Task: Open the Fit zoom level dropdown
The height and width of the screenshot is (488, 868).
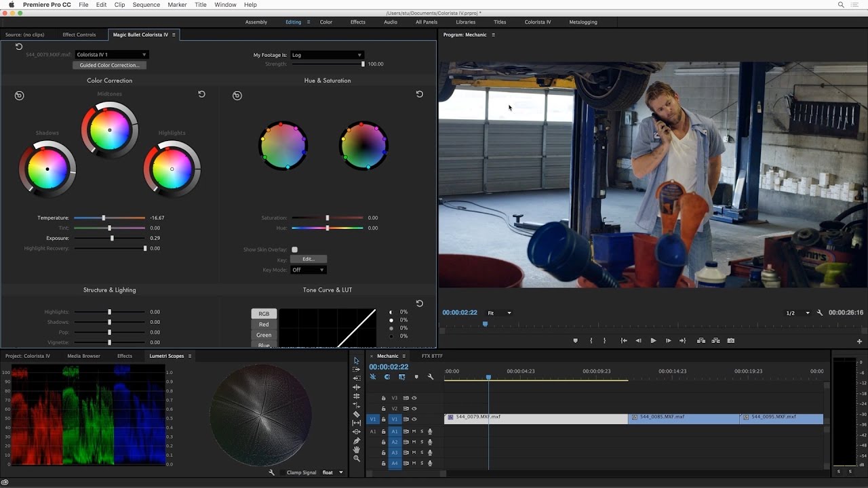Action: pos(499,313)
